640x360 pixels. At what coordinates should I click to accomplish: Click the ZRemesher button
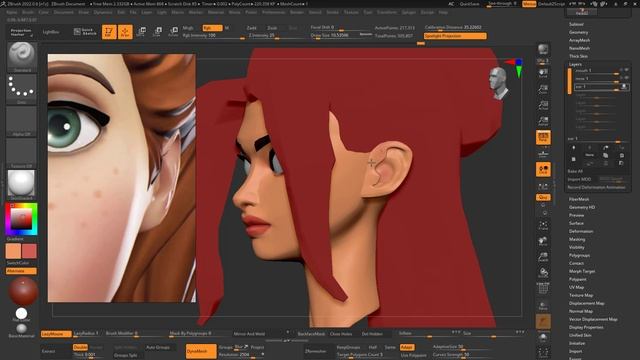click(316, 351)
